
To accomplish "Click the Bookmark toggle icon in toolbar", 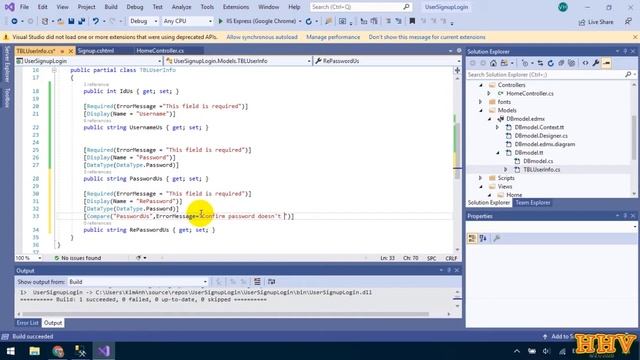I will click(x=412, y=21).
